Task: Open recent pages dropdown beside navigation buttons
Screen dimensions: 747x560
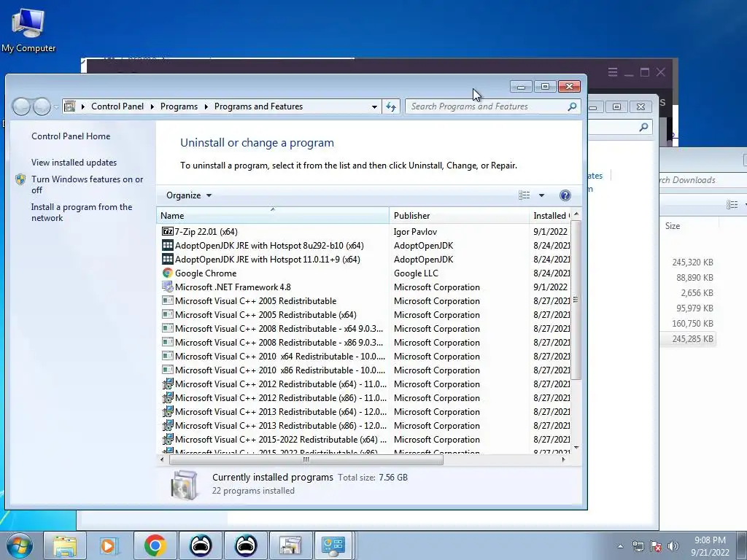Action: 56,107
